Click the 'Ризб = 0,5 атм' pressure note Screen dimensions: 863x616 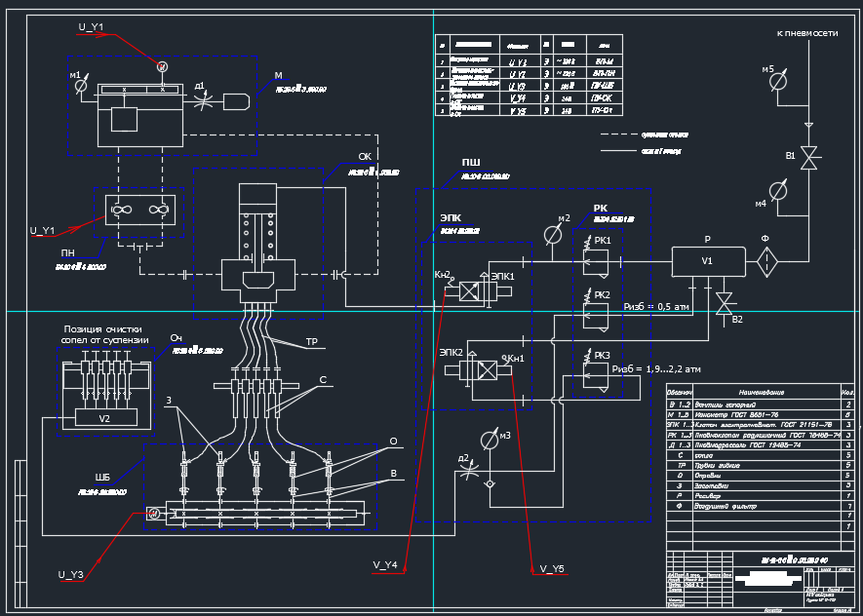pyautogui.click(x=656, y=306)
